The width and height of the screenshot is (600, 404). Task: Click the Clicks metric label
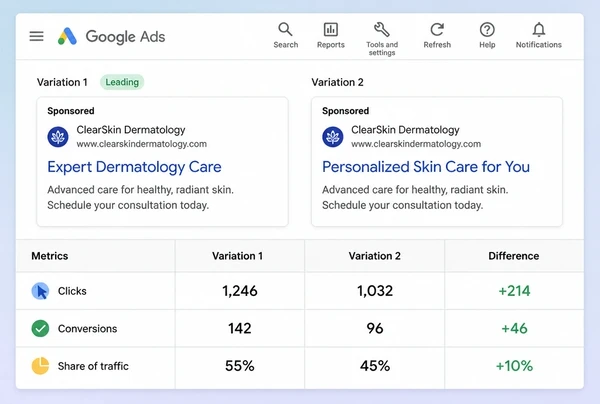tap(72, 291)
